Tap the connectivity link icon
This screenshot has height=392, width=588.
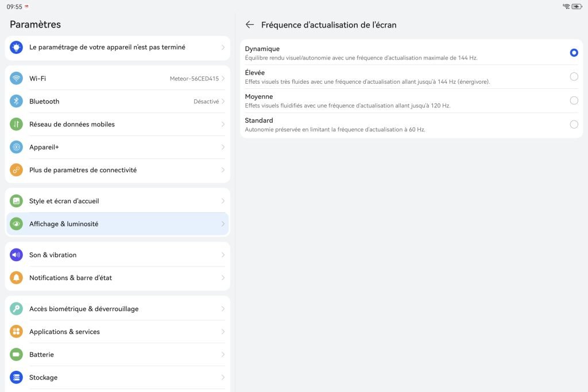tap(16, 170)
